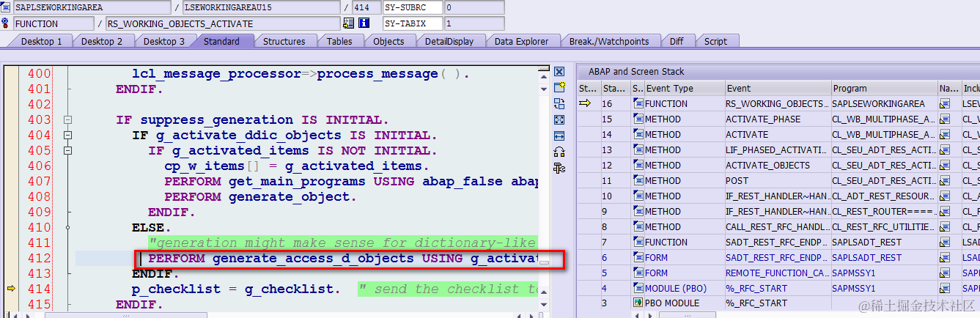Click the bottom icon in the tool column
This screenshot has width=980, height=318.
point(559,168)
